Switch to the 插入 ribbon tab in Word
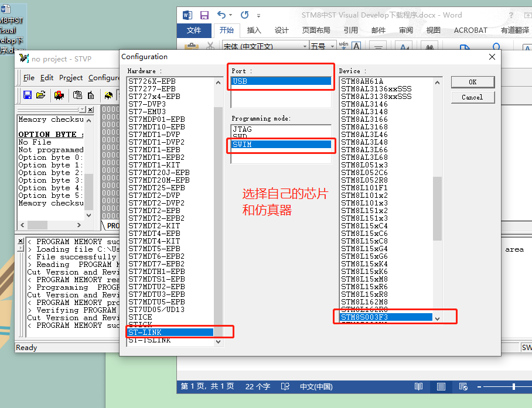This screenshot has height=408, width=532. tap(254, 30)
